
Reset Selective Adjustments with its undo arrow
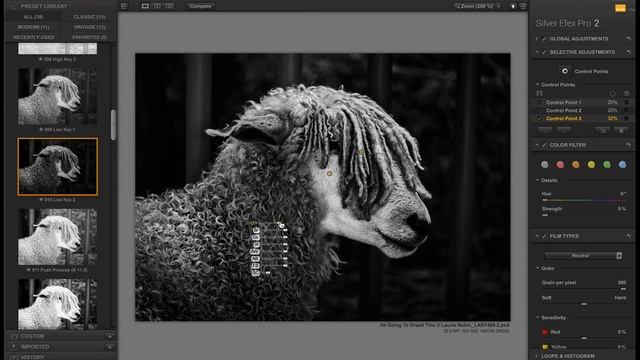coord(629,52)
